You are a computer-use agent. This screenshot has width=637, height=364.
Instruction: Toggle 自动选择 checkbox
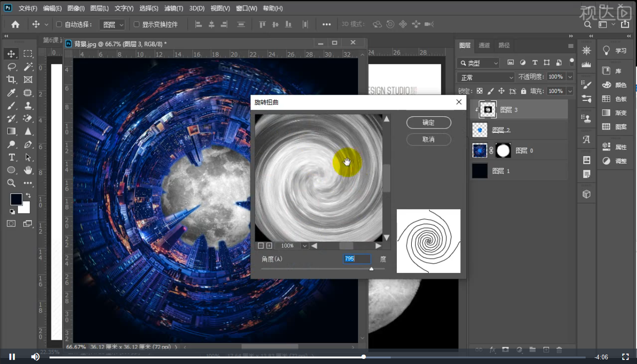pyautogui.click(x=59, y=24)
